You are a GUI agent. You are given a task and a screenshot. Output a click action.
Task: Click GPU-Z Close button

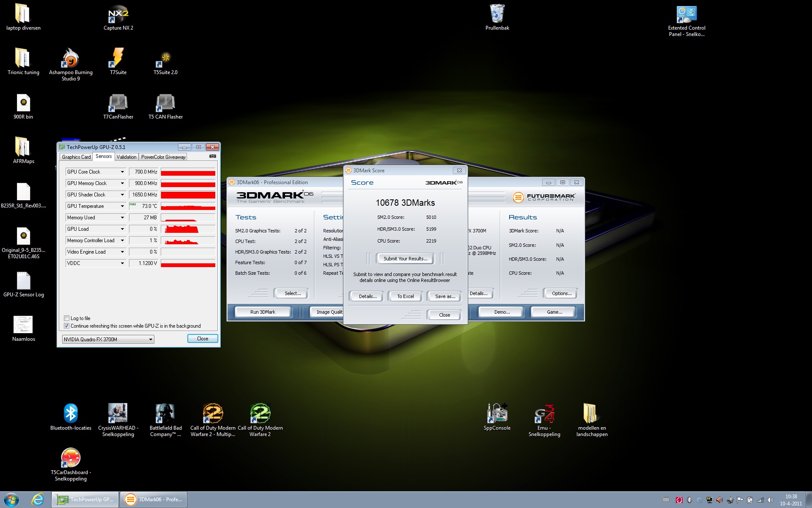203,339
